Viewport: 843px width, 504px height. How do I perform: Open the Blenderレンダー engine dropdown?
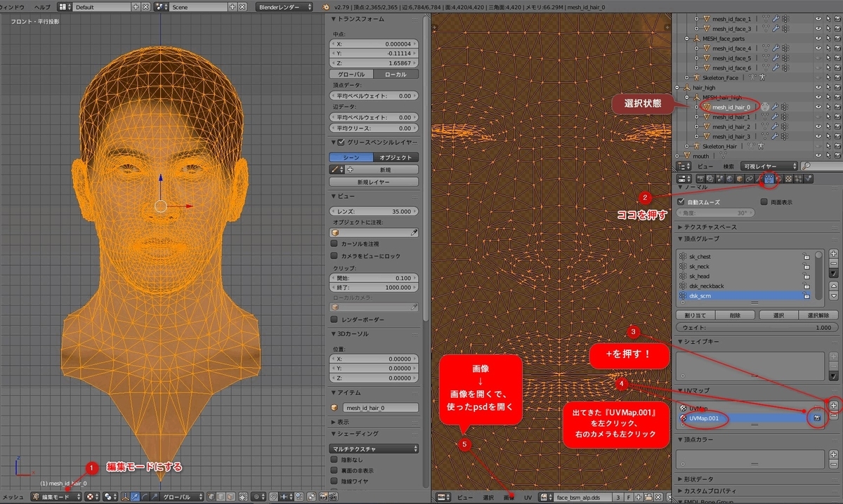coord(284,7)
